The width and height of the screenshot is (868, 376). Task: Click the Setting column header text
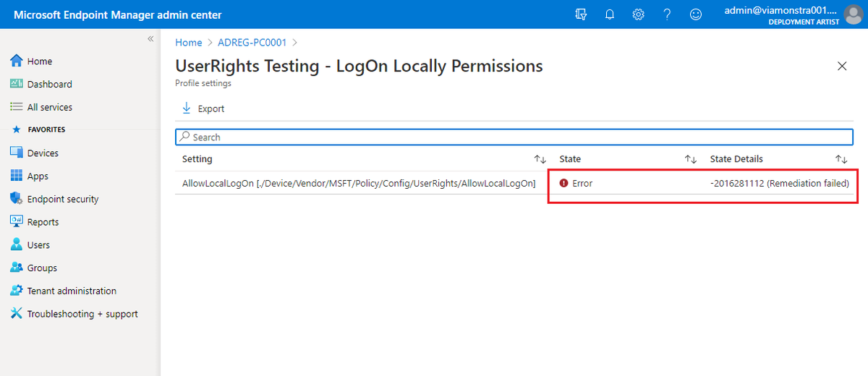(197, 159)
